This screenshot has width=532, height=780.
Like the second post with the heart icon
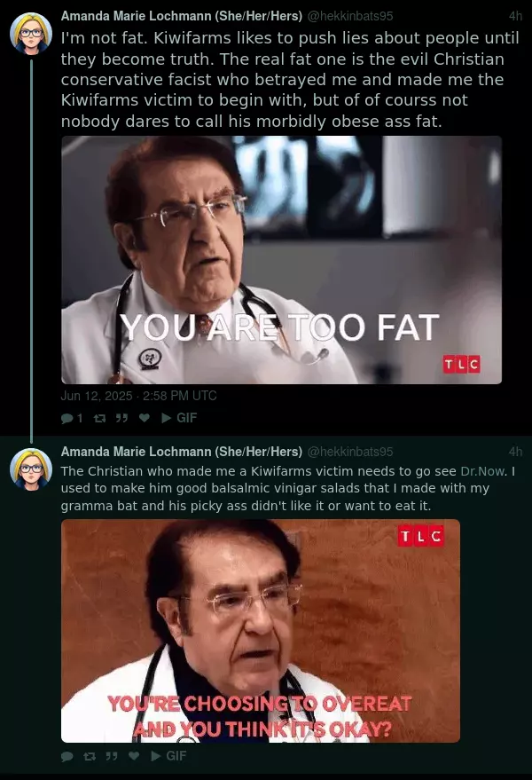click(134, 756)
